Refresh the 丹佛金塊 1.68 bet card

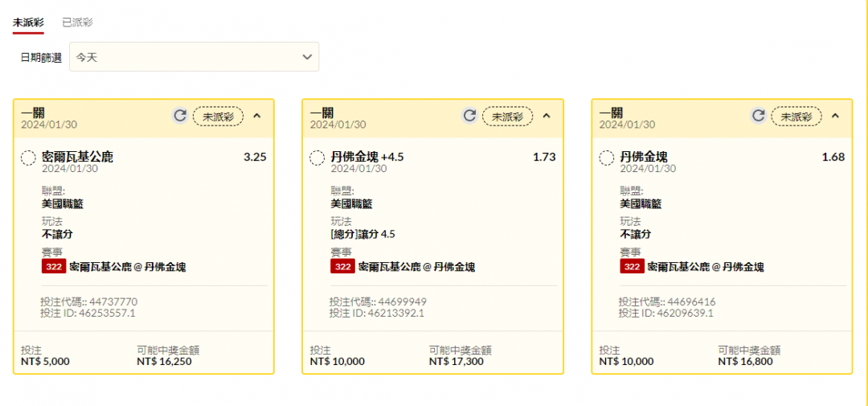759,116
